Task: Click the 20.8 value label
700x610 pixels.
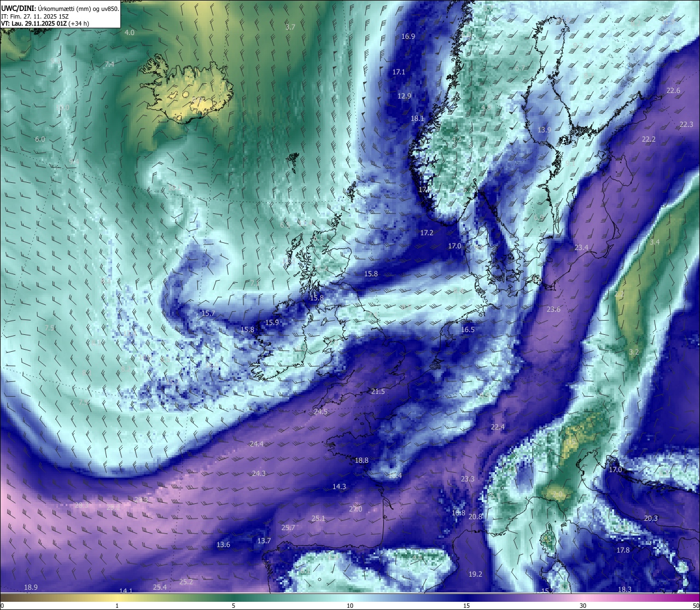Action: point(476,516)
